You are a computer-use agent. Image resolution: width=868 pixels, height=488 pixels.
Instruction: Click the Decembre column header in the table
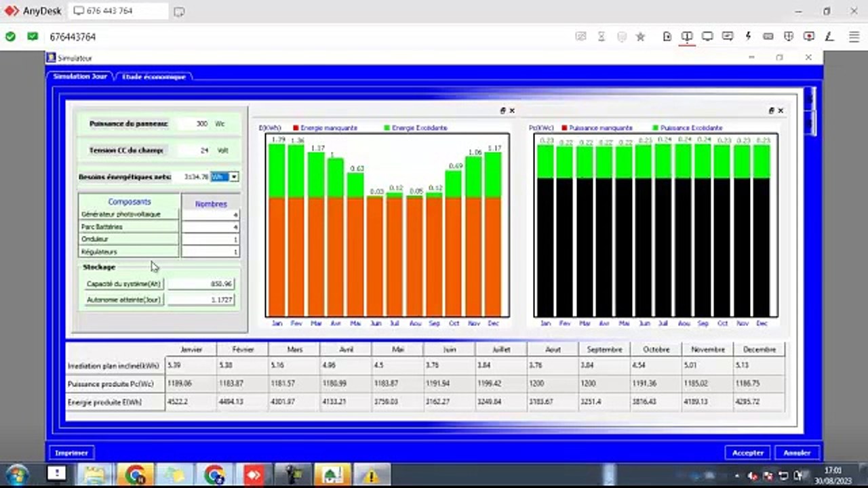[x=759, y=350]
